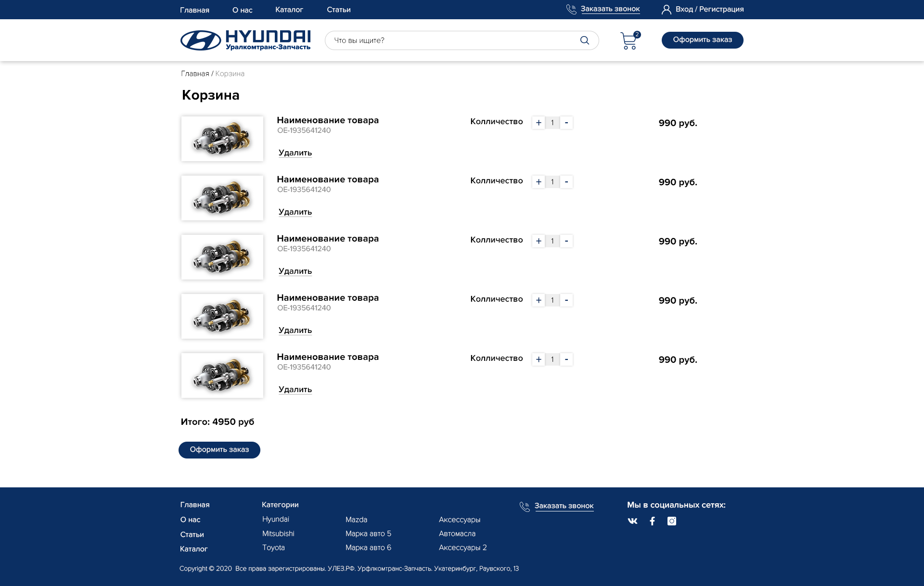Open the first product thumbnail image
This screenshot has width=924, height=586.
[222, 139]
